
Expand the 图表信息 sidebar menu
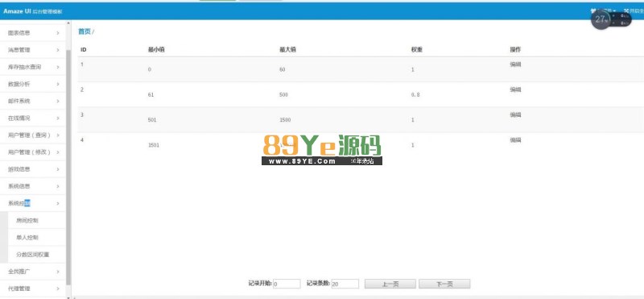tap(33, 33)
